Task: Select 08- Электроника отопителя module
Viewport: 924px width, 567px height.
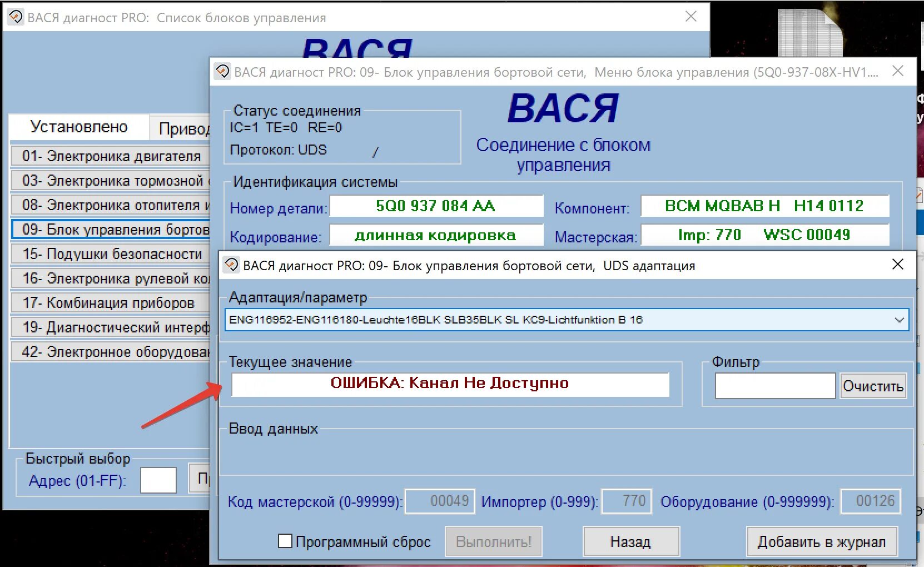Action: pos(110,205)
